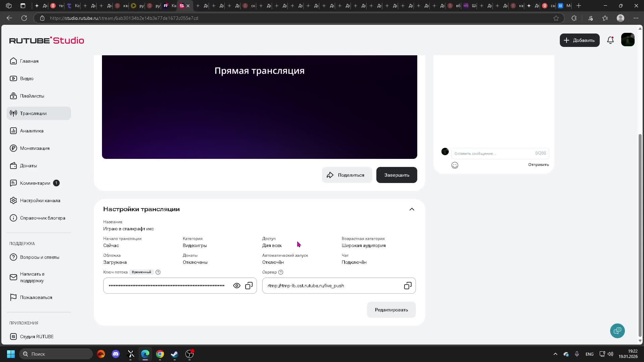Viewport: 644px width, 362px height.
Task: Collapse the Настройки трансляции section
Action: point(412,209)
